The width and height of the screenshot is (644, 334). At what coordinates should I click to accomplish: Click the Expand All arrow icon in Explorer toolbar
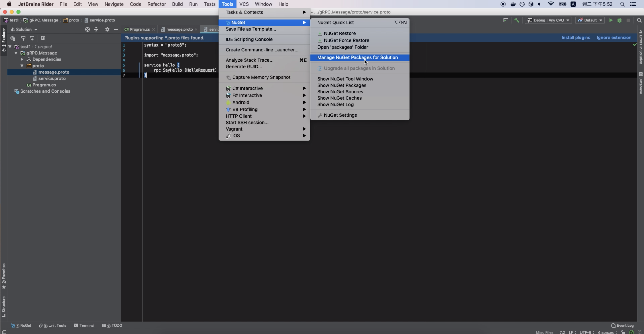(x=23, y=38)
